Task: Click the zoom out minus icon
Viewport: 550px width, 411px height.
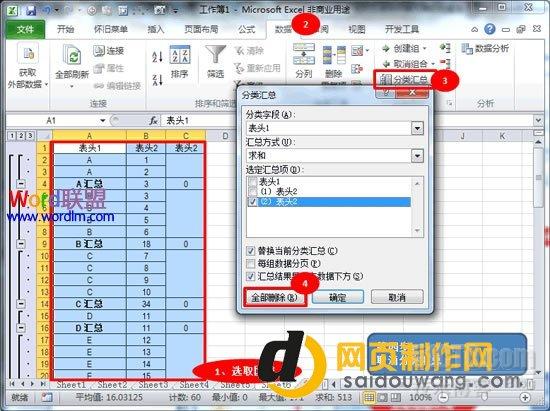Action: 444,398
